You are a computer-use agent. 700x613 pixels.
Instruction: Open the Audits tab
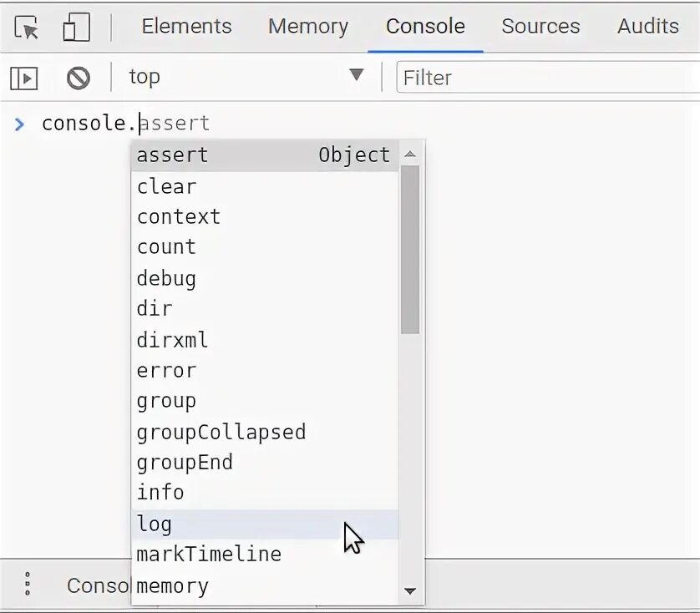(647, 26)
